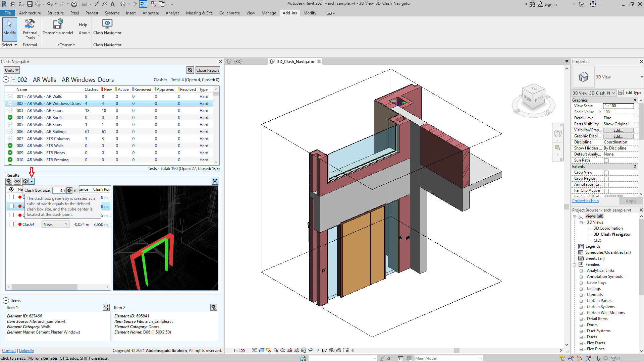The width and height of the screenshot is (644, 362).
Task: Click the zoom-to-fit icon above clash preview
Action: coord(215,181)
